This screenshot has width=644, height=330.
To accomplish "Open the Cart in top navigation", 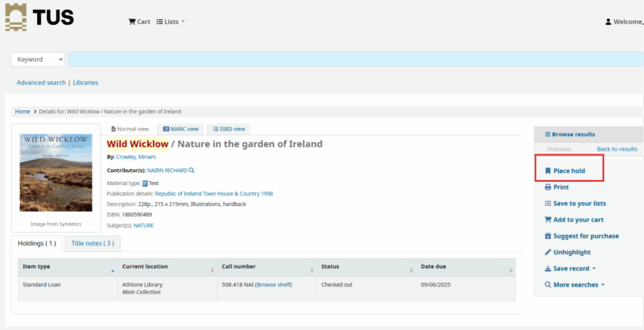I will click(139, 22).
